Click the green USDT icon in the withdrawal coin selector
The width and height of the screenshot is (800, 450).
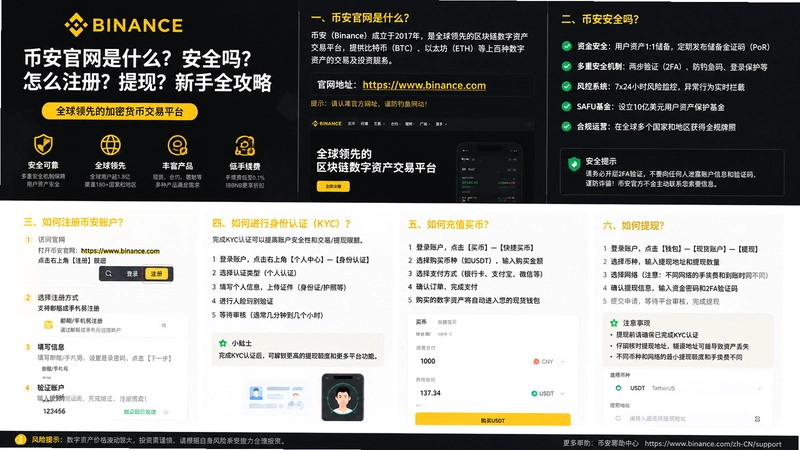click(618, 388)
